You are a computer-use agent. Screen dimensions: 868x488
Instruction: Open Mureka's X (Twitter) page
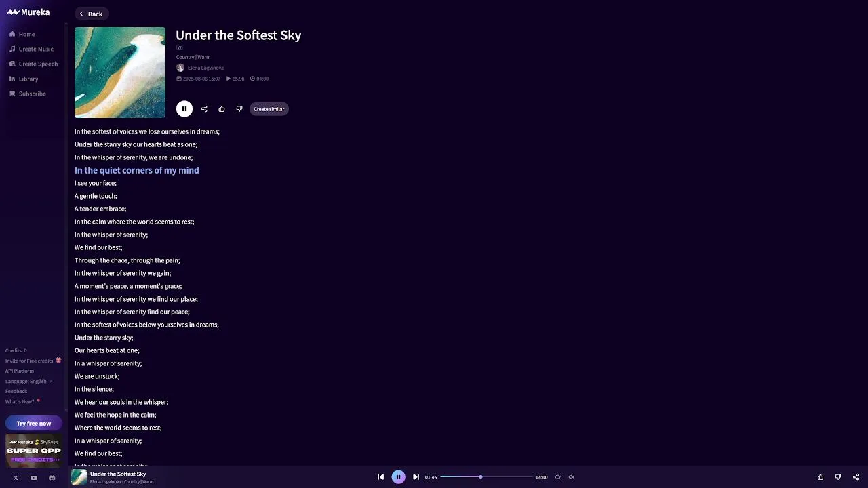pyautogui.click(x=16, y=478)
